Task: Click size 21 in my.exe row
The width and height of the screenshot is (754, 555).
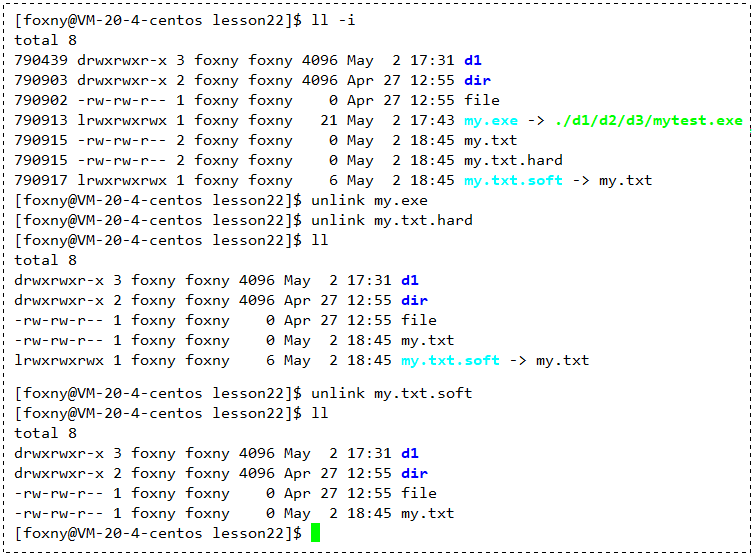Action: point(329,120)
